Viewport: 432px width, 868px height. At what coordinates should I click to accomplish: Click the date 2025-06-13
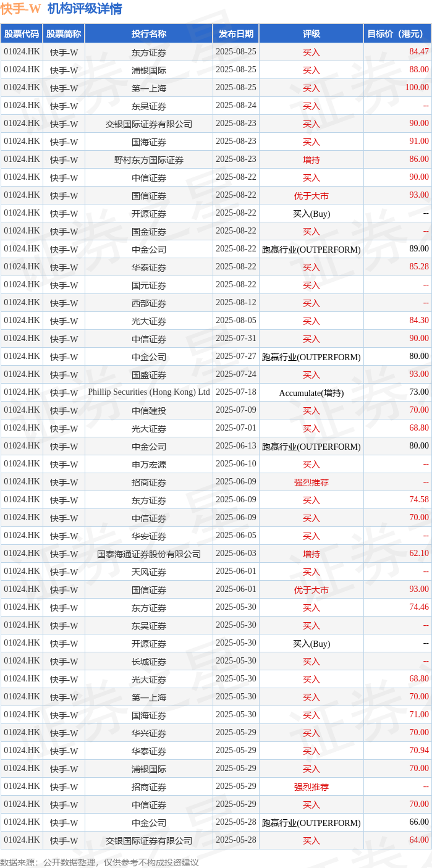point(235,446)
